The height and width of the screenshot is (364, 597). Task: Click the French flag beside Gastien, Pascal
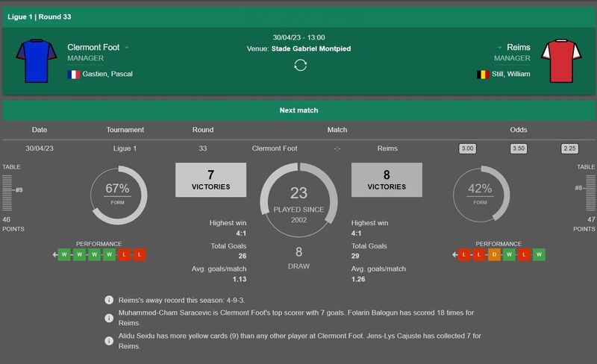click(73, 75)
